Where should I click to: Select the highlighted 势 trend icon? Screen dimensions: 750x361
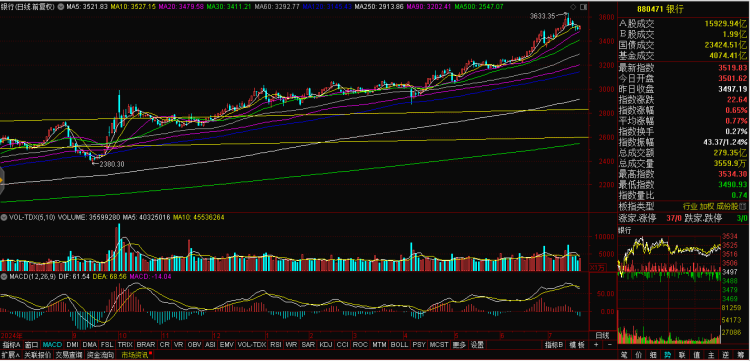(667, 355)
